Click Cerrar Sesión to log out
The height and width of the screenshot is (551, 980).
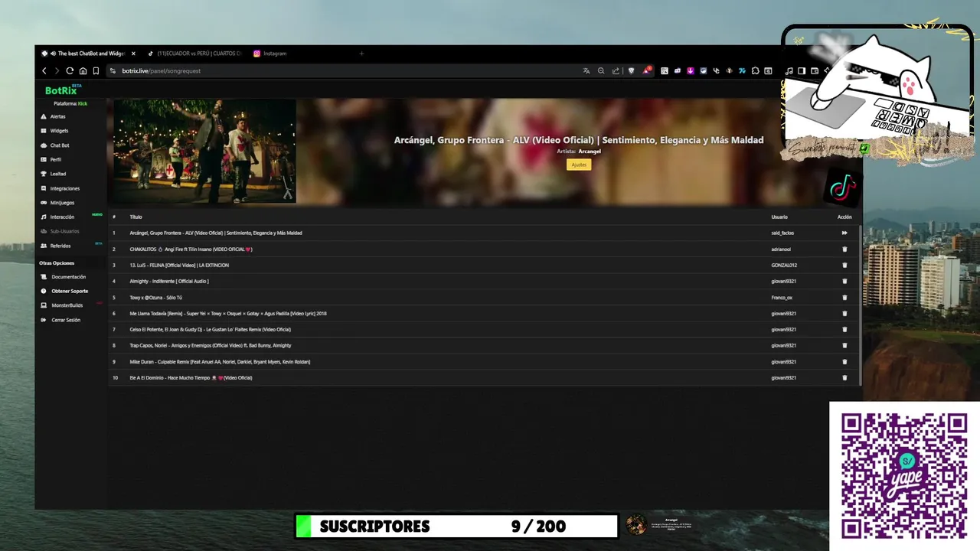[x=65, y=320]
